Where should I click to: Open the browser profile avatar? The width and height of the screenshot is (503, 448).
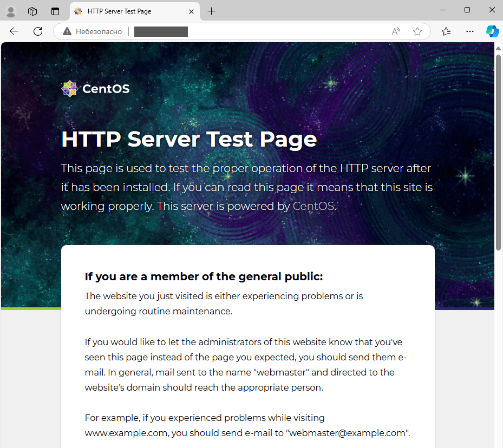point(11,11)
